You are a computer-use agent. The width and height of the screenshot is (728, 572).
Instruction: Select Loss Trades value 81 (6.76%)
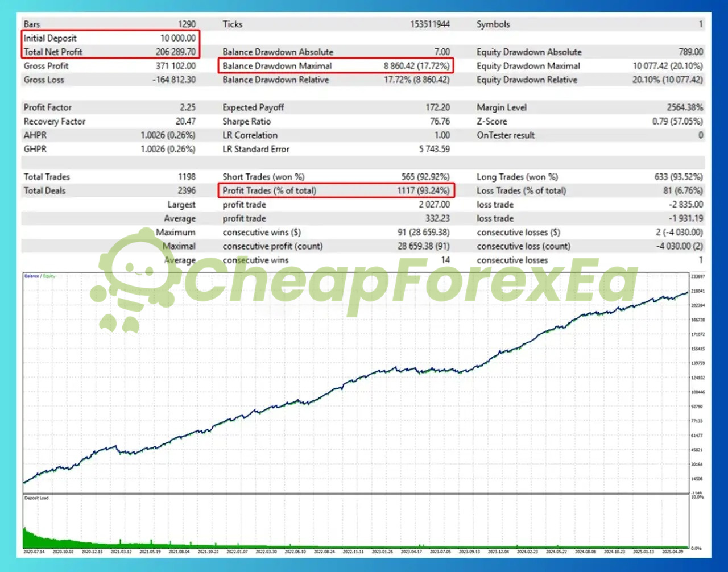click(683, 190)
